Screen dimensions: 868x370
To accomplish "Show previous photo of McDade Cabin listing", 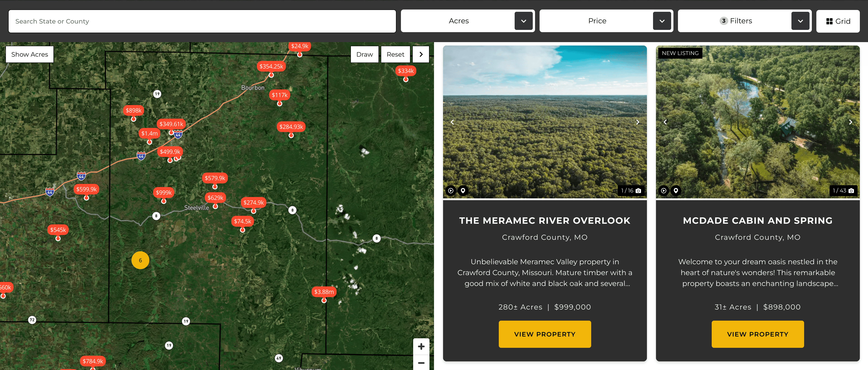I will coord(665,122).
